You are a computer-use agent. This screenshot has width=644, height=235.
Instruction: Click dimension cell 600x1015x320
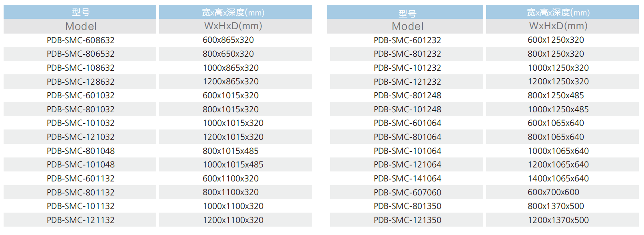point(235,96)
